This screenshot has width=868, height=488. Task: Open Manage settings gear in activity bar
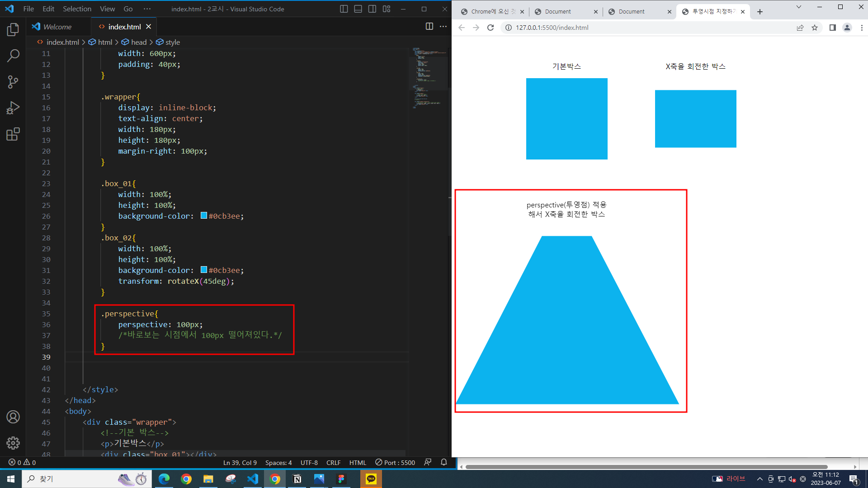point(13,443)
